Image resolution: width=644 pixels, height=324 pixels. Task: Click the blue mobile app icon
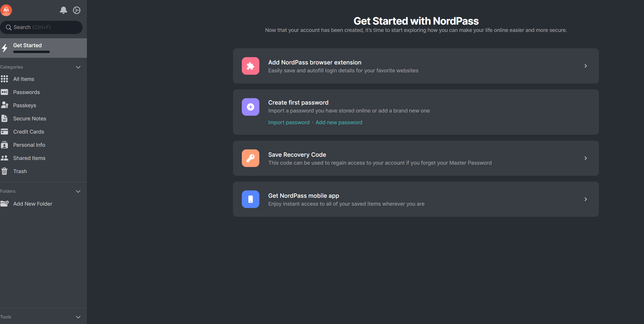pyautogui.click(x=250, y=199)
